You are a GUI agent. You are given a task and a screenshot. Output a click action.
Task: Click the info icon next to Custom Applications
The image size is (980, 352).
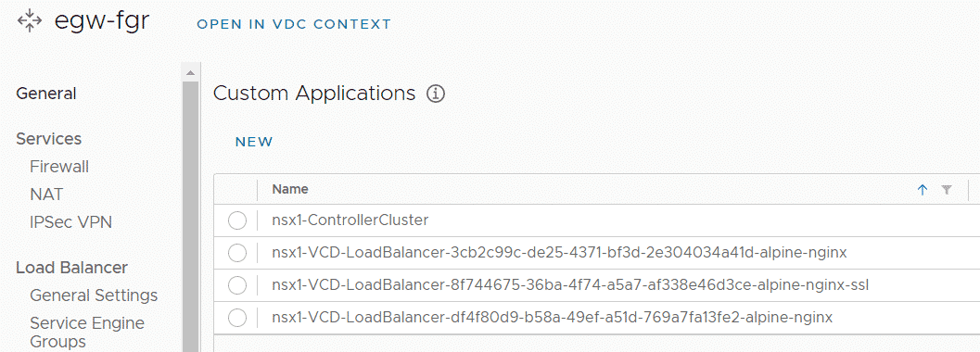(x=436, y=94)
